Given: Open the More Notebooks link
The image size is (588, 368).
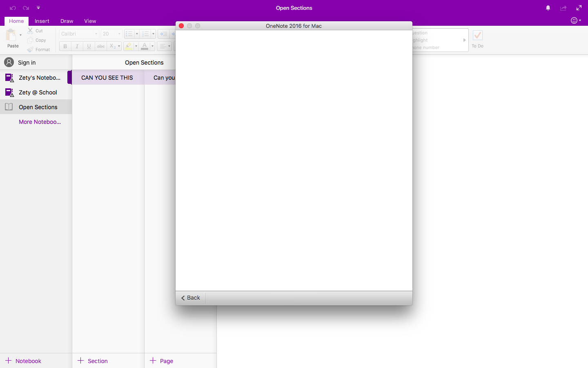Looking at the screenshot, I should pos(40,122).
